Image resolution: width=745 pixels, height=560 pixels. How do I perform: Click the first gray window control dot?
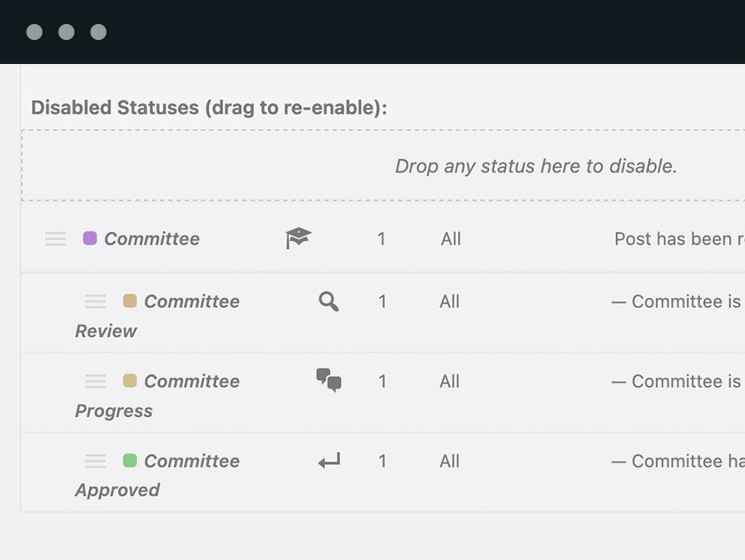click(x=34, y=32)
